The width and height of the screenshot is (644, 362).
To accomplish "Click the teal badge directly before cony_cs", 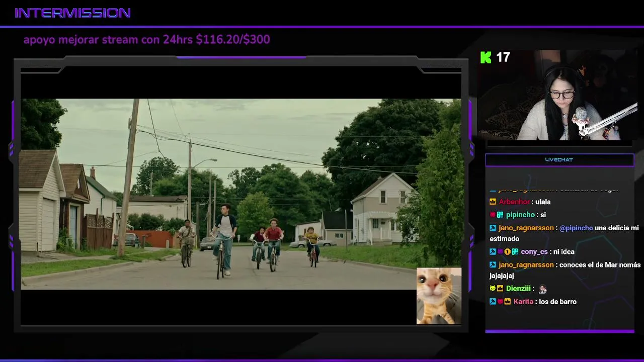I will [x=515, y=252].
